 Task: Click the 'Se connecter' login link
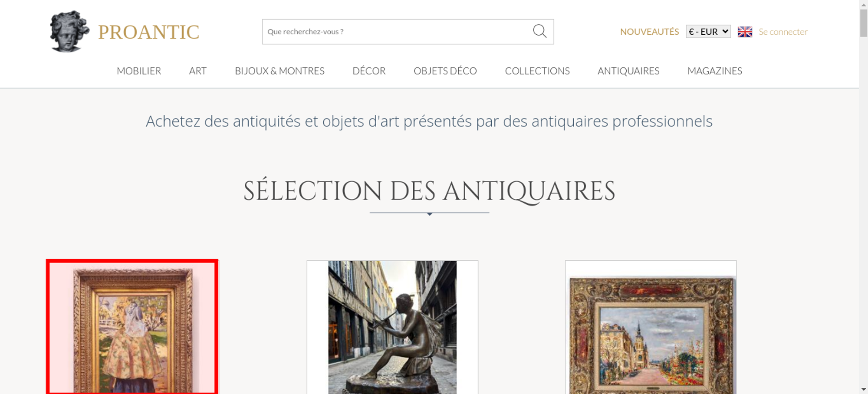point(783,32)
